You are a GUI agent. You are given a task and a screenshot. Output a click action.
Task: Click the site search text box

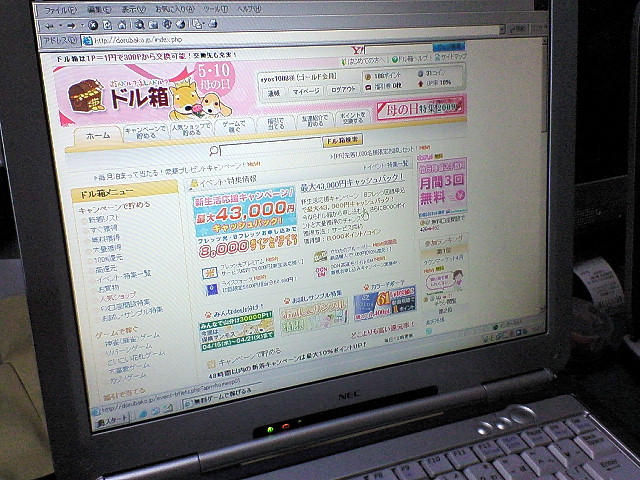(270, 145)
